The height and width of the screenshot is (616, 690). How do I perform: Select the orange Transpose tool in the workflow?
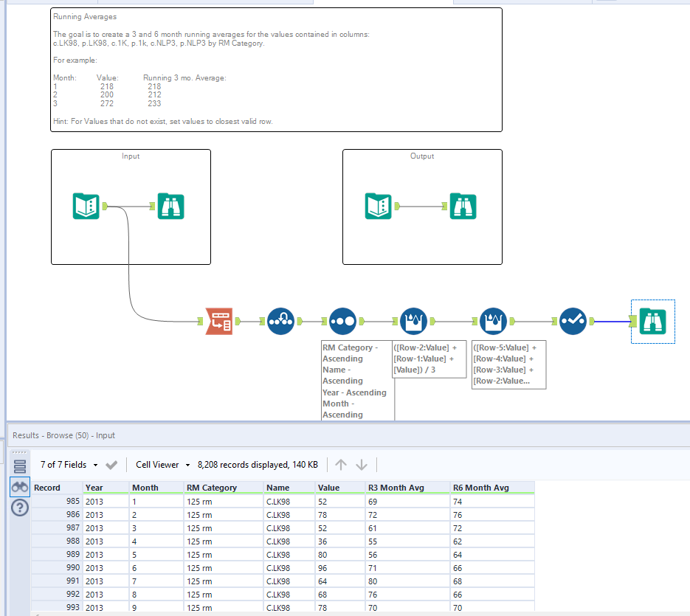[x=219, y=321]
